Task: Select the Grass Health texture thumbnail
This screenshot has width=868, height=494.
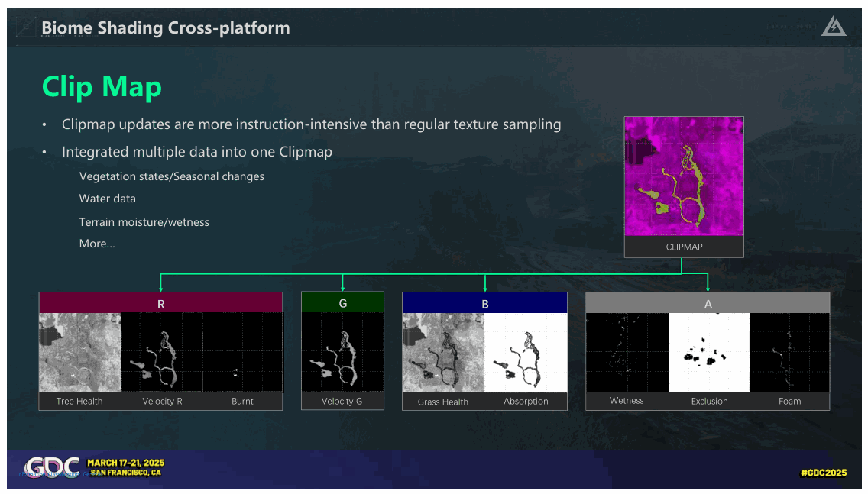Action: click(x=443, y=353)
